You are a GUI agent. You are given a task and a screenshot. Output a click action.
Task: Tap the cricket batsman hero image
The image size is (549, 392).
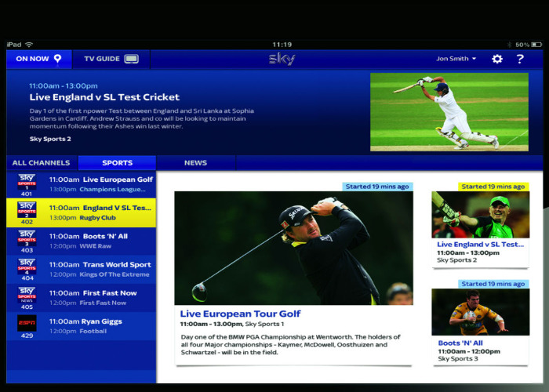(449, 112)
